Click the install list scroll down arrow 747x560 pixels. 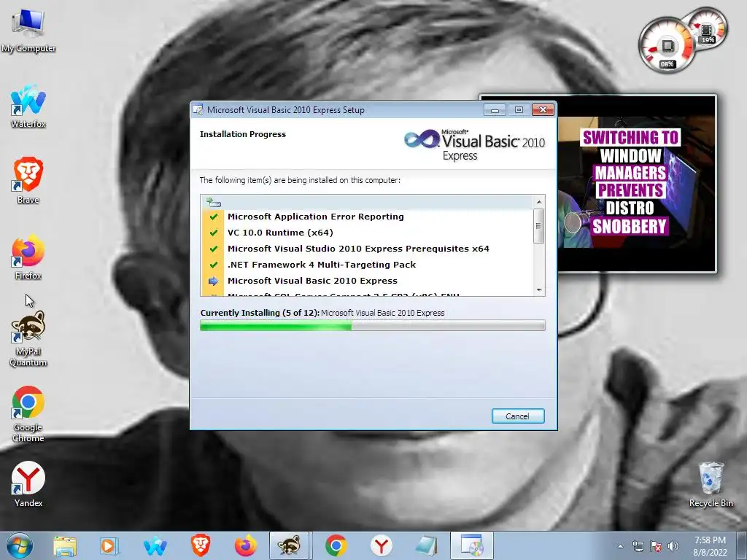[x=539, y=289]
